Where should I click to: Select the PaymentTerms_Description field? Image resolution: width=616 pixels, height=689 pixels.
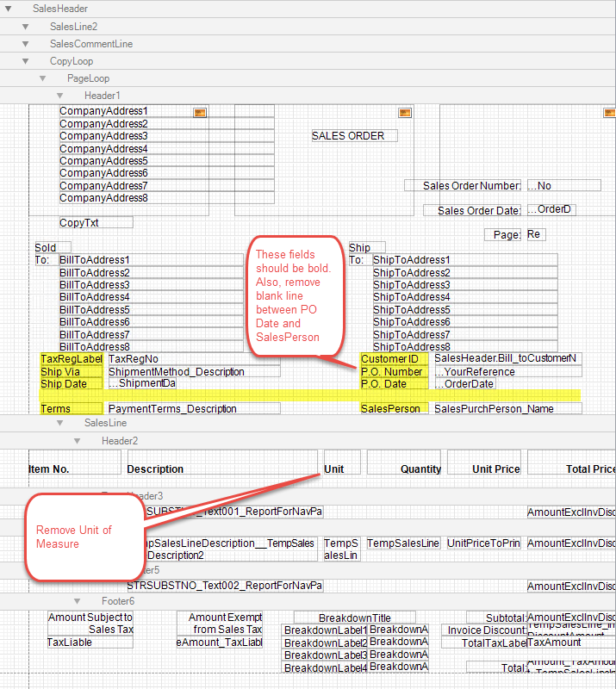[x=194, y=408]
